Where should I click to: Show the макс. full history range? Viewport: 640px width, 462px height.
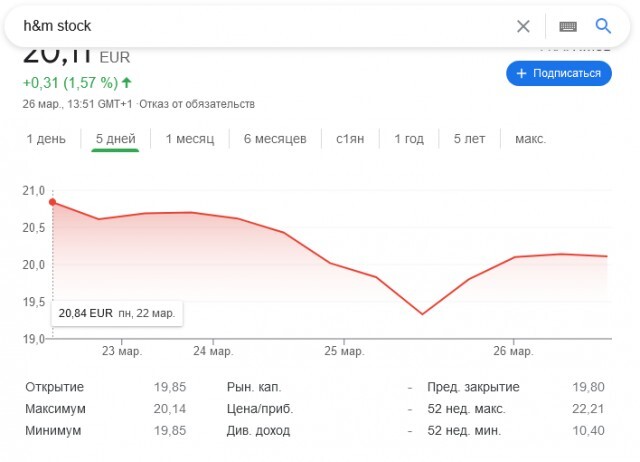pyautogui.click(x=530, y=139)
